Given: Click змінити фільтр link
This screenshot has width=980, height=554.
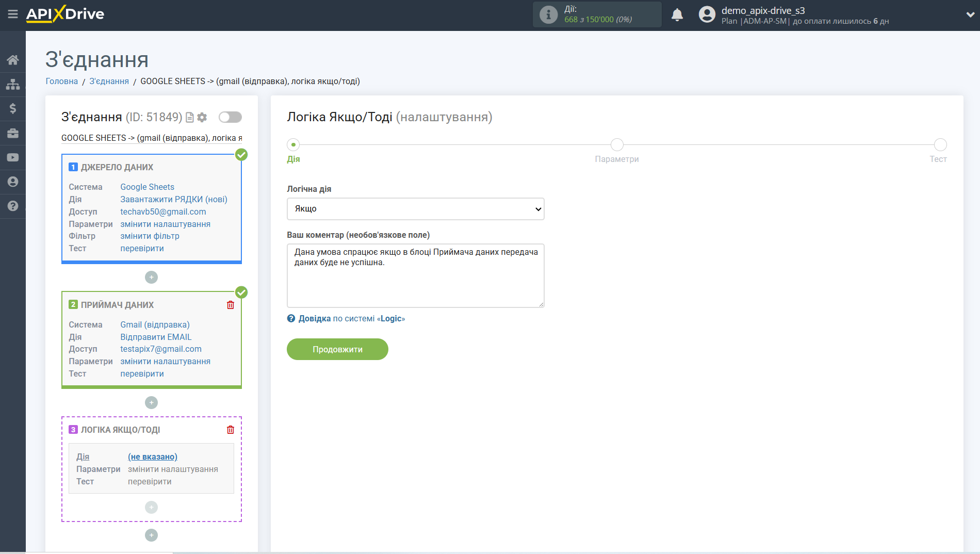Looking at the screenshot, I should click(x=150, y=236).
